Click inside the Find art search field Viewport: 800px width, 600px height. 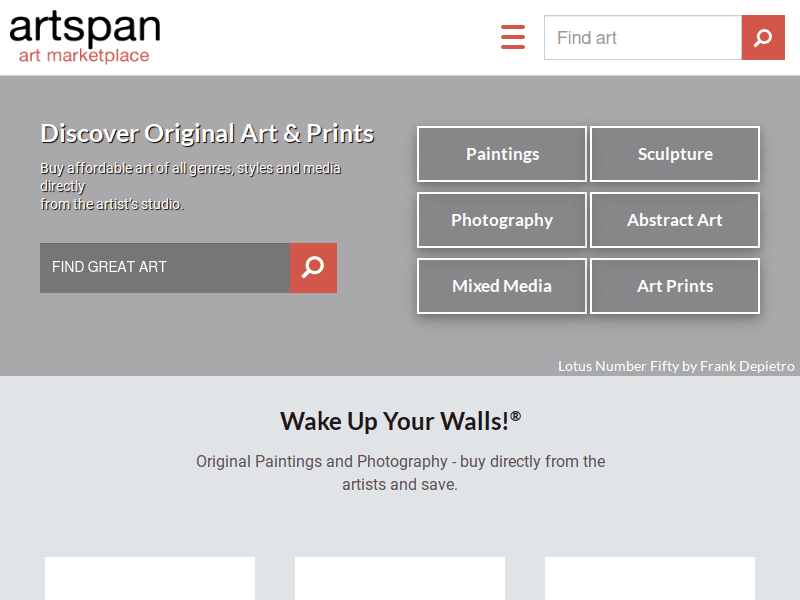coord(640,37)
